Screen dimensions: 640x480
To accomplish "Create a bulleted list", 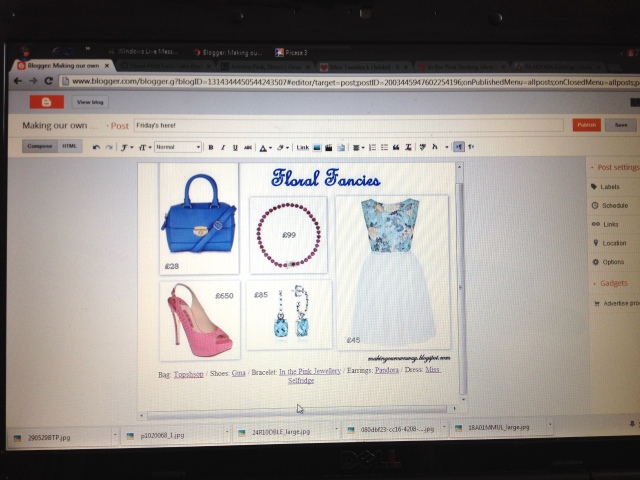I will tap(384, 147).
